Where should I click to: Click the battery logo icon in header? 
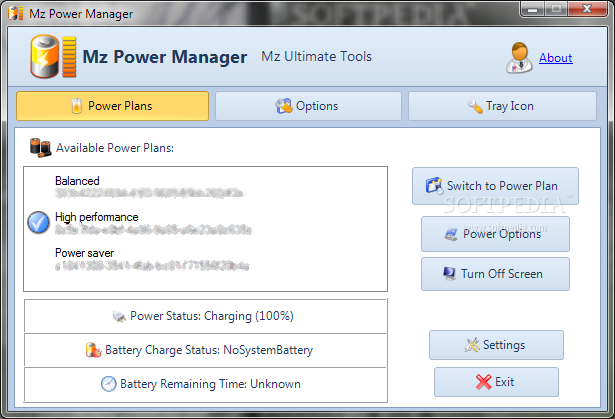[x=53, y=56]
